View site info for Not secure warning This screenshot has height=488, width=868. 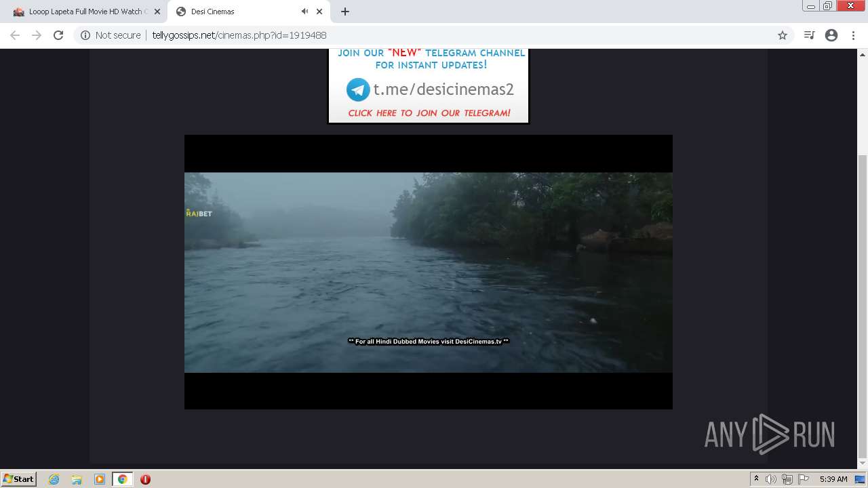pyautogui.click(x=111, y=35)
